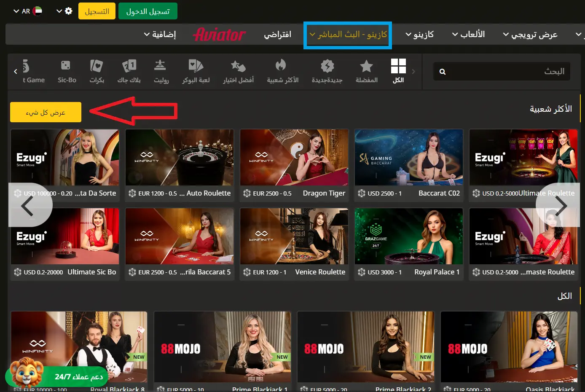585x392 pixels.
Task: Open the Aviator menu item
Action: (219, 35)
